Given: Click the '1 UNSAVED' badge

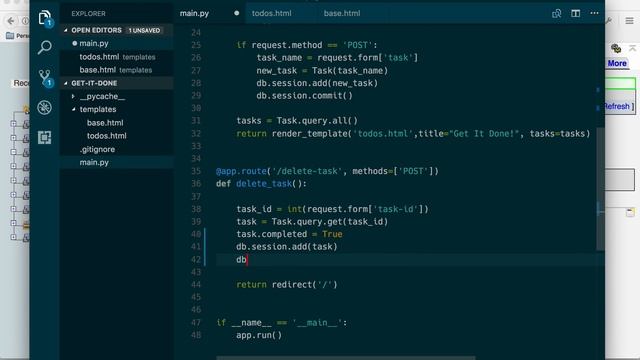Looking at the screenshot, I should tap(144, 31).
